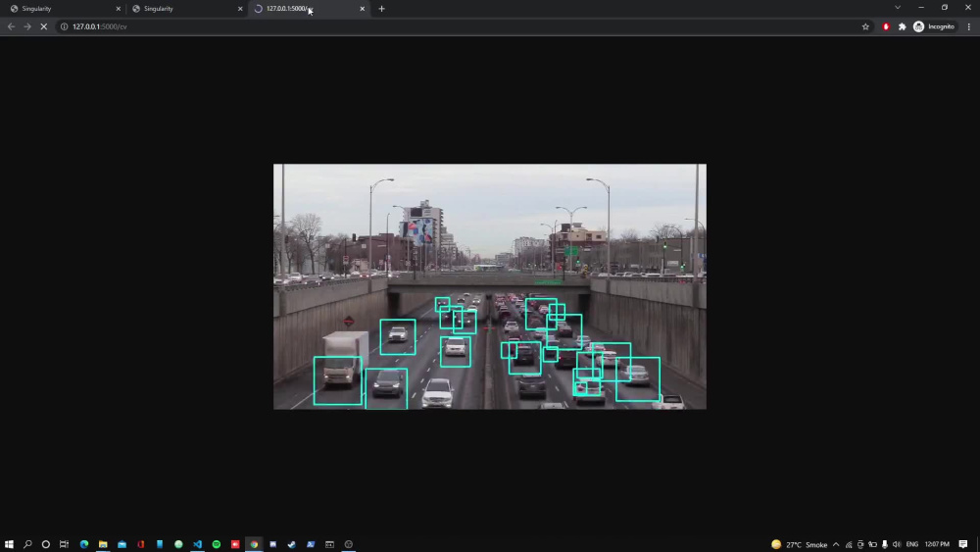Click the vehicle detection video feed
Image resolution: width=980 pixels, height=552 pixels.
[490, 286]
